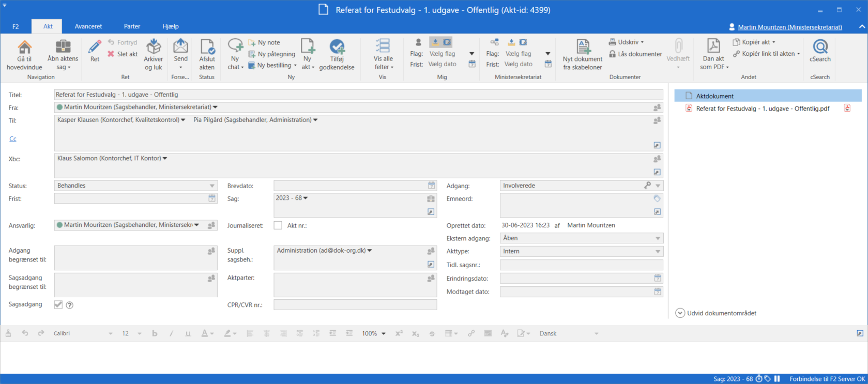Switch to the Hjælp ribbon tab
The image size is (868, 384).
pos(171,26)
